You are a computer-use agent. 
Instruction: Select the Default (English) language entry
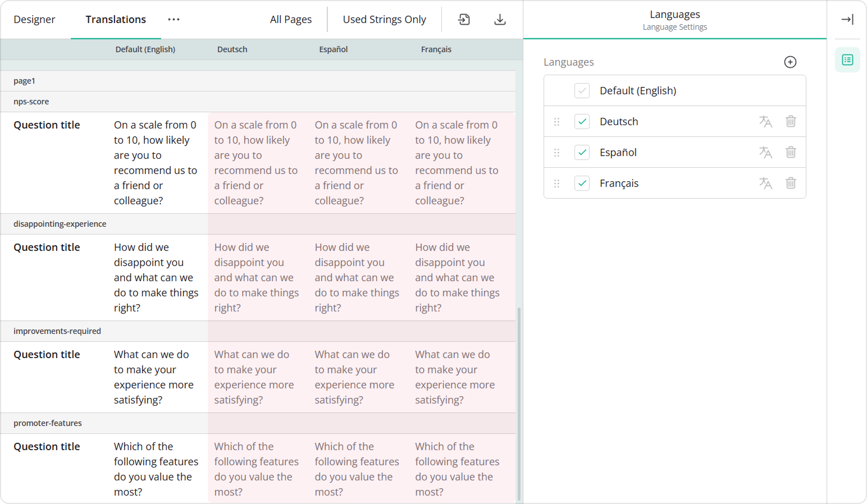point(638,90)
